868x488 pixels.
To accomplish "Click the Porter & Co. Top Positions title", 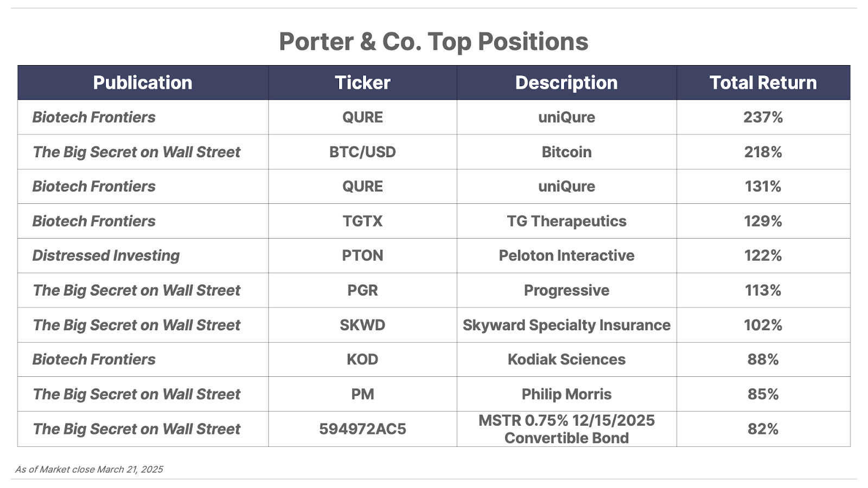I will pos(433,42).
